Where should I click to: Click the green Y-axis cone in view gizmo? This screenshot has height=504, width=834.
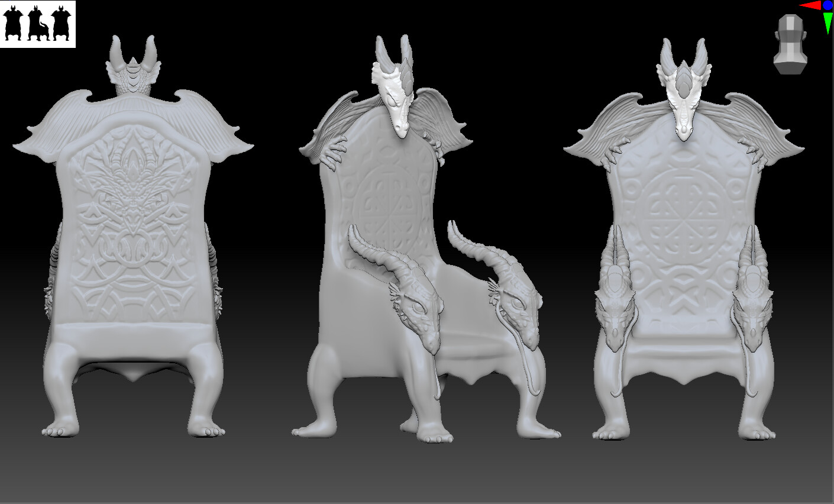coord(827,22)
